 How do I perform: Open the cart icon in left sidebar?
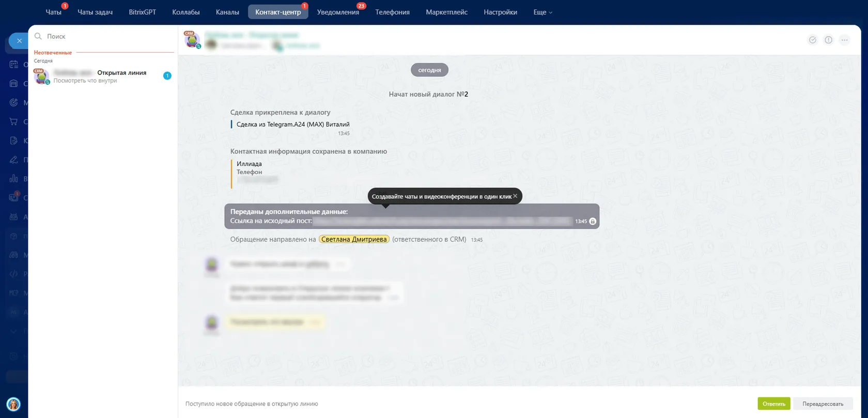13,121
